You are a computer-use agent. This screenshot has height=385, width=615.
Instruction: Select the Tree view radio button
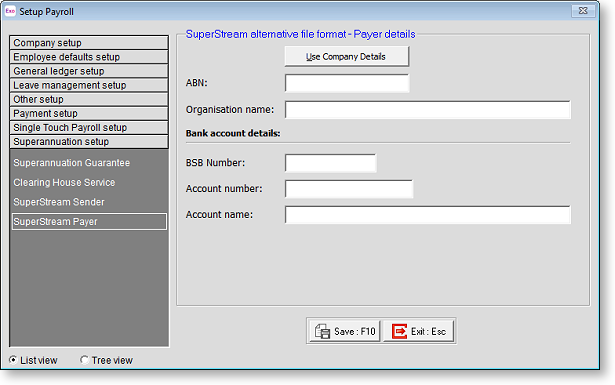pyautogui.click(x=84, y=360)
